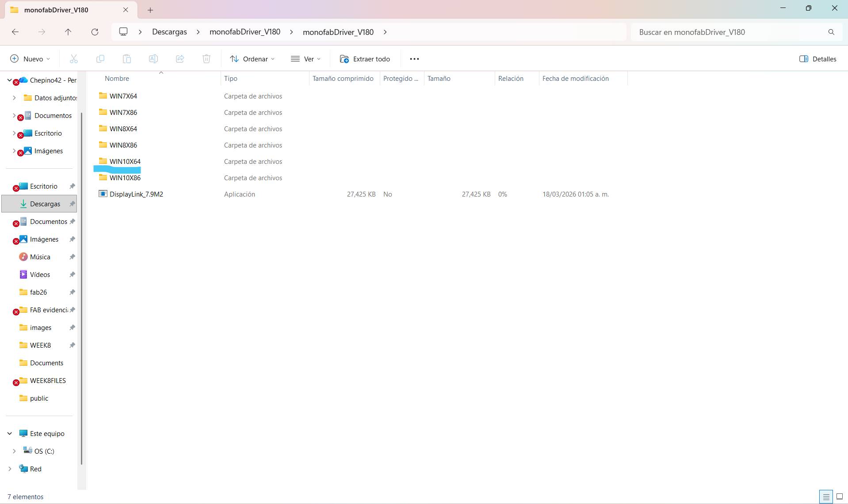Open the WEEK8 pinned folder
The width and height of the screenshot is (848, 504).
[x=40, y=345]
